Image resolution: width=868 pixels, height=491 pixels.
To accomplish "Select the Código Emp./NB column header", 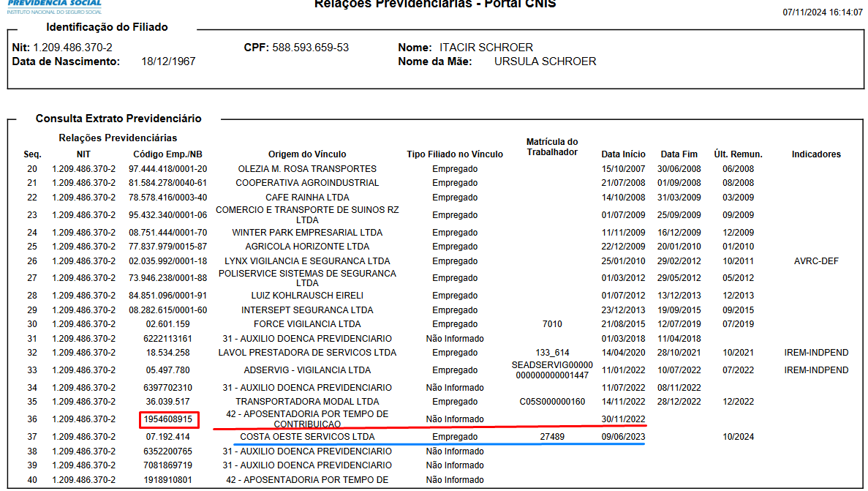I will pos(167,154).
